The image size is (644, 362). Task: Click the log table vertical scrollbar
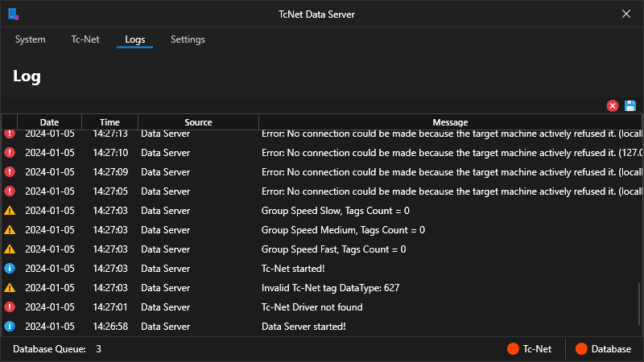click(x=640, y=303)
